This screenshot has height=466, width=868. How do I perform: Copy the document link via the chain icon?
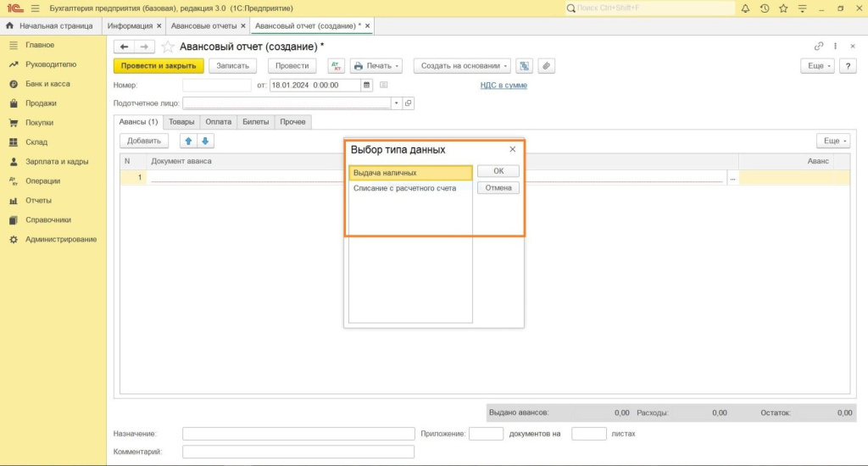[819, 46]
